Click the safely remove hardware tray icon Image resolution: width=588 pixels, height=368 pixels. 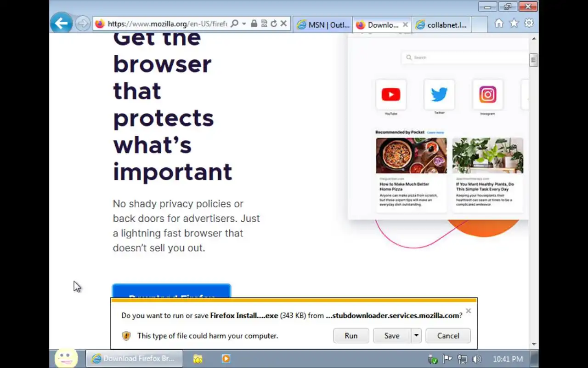(432, 359)
